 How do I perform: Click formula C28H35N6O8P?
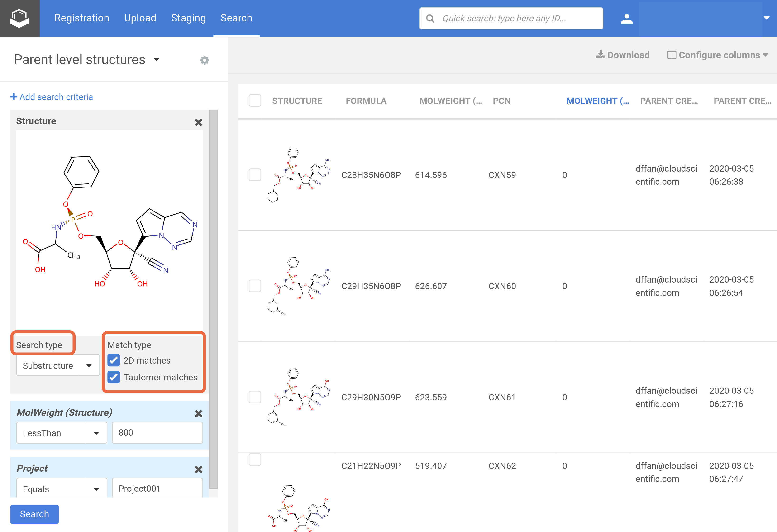[371, 175]
